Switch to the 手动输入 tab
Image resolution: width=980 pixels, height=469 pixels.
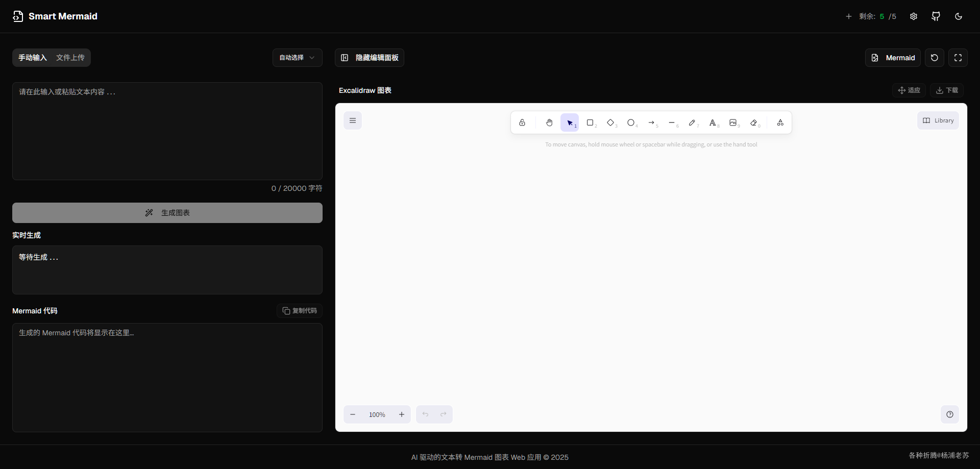(x=33, y=58)
